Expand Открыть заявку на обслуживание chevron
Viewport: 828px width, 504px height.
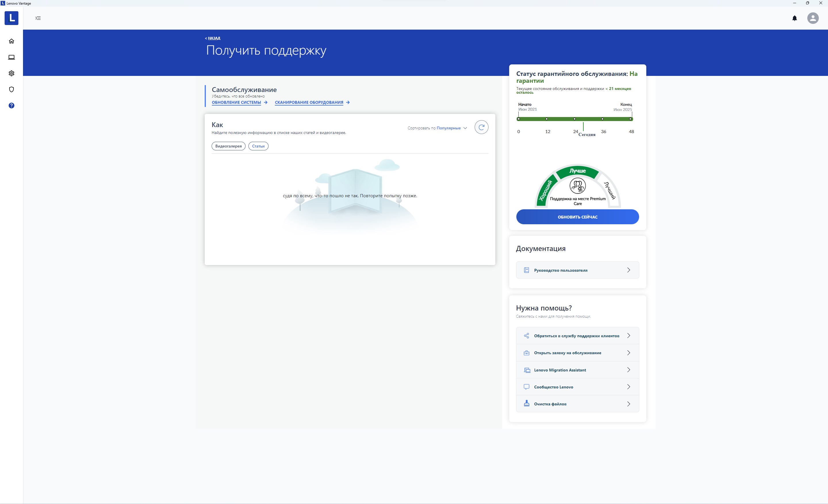(628, 353)
